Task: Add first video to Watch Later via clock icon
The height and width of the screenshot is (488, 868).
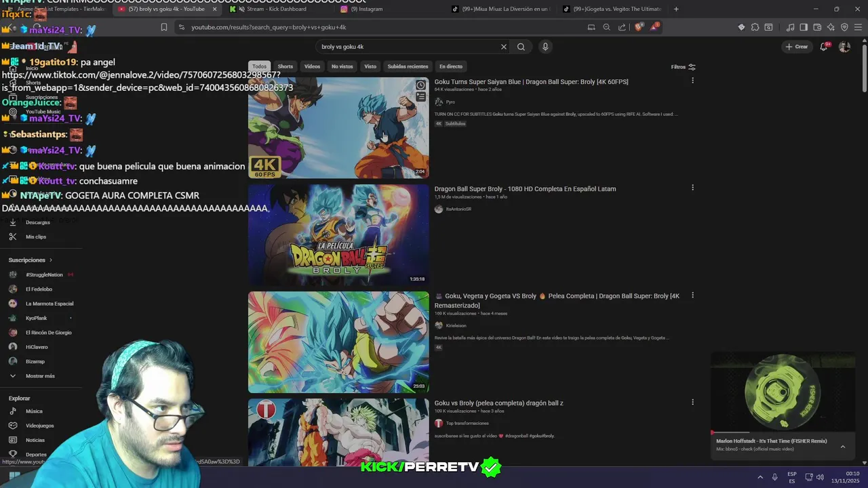Action: (x=420, y=85)
